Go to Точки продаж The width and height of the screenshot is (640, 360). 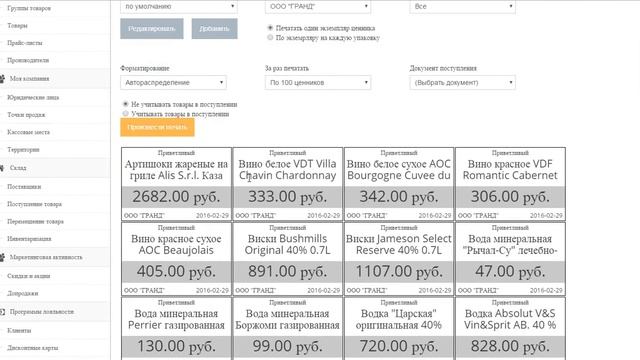pos(27,115)
